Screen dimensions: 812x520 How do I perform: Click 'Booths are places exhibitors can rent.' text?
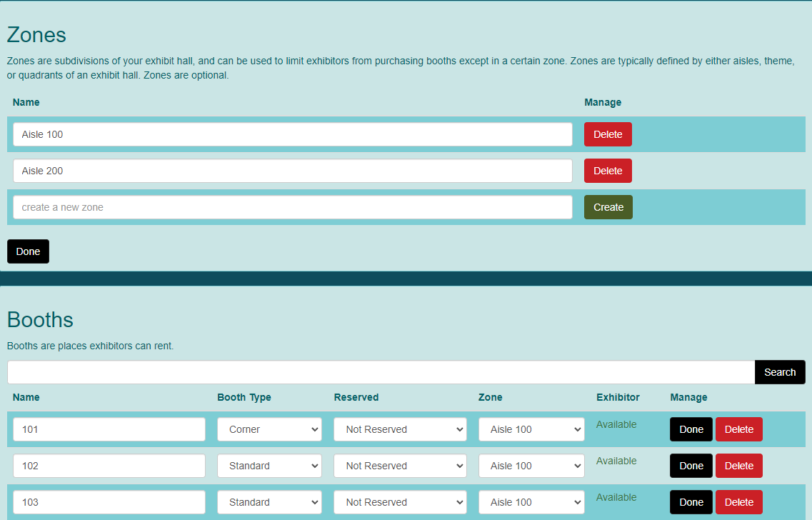(x=90, y=346)
